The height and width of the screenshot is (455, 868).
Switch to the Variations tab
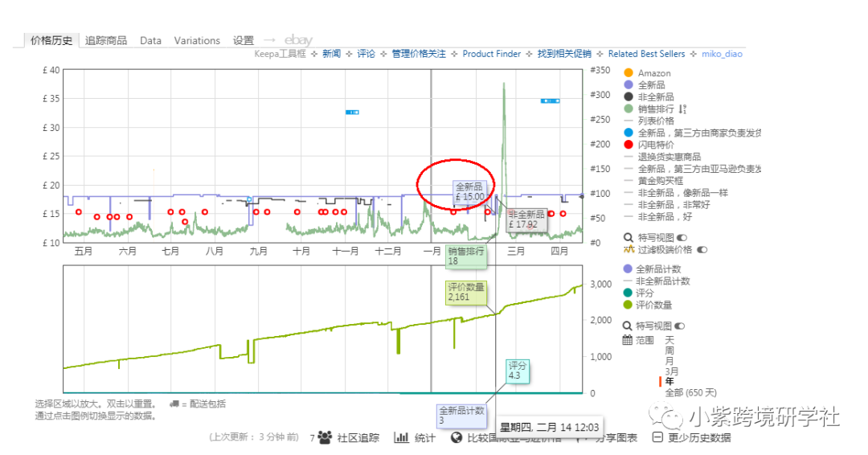tap(197, 40)
